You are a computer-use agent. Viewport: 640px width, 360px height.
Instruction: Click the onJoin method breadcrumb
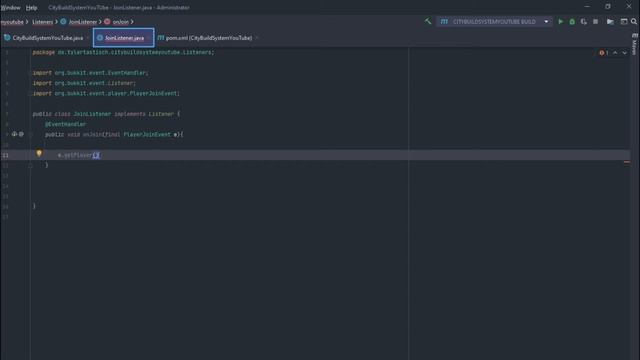coord(120,22)
